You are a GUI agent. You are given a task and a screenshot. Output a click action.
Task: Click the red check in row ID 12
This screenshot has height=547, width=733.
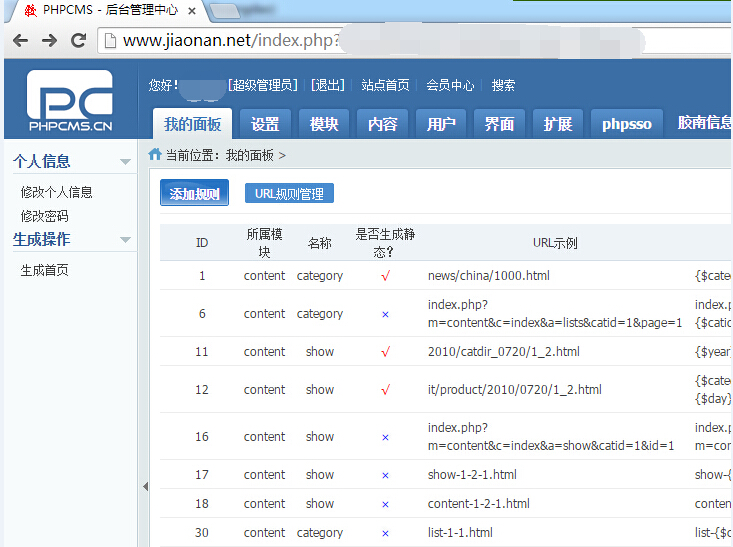click(385, 389)
